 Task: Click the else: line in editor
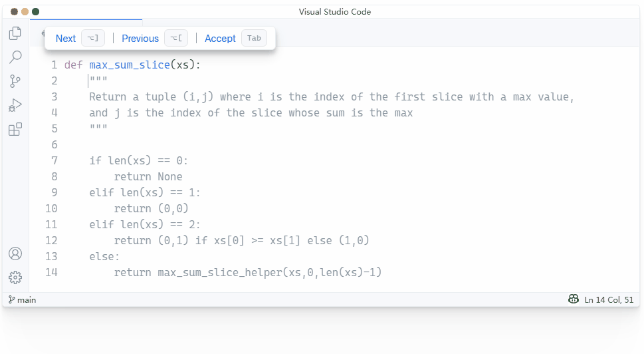[x=105, y=256]
